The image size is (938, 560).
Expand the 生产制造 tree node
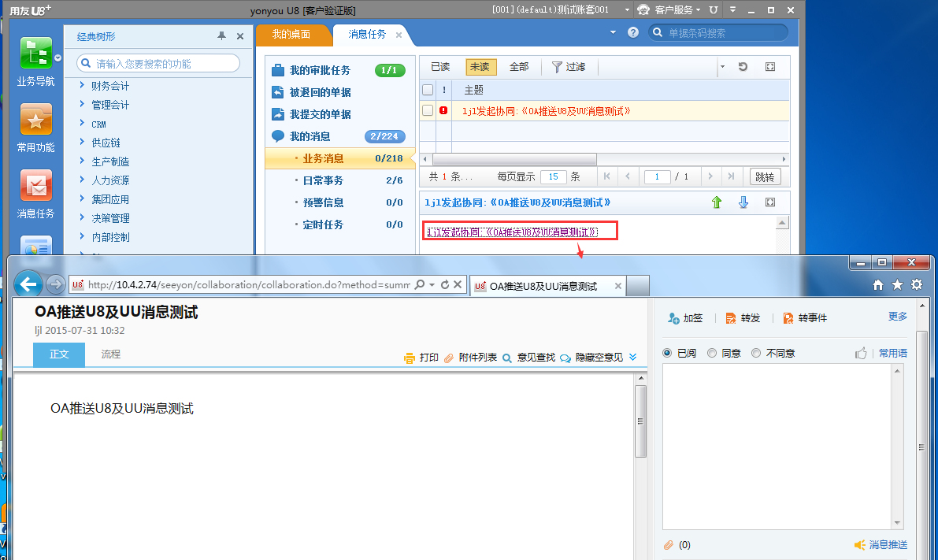(82, 161)
